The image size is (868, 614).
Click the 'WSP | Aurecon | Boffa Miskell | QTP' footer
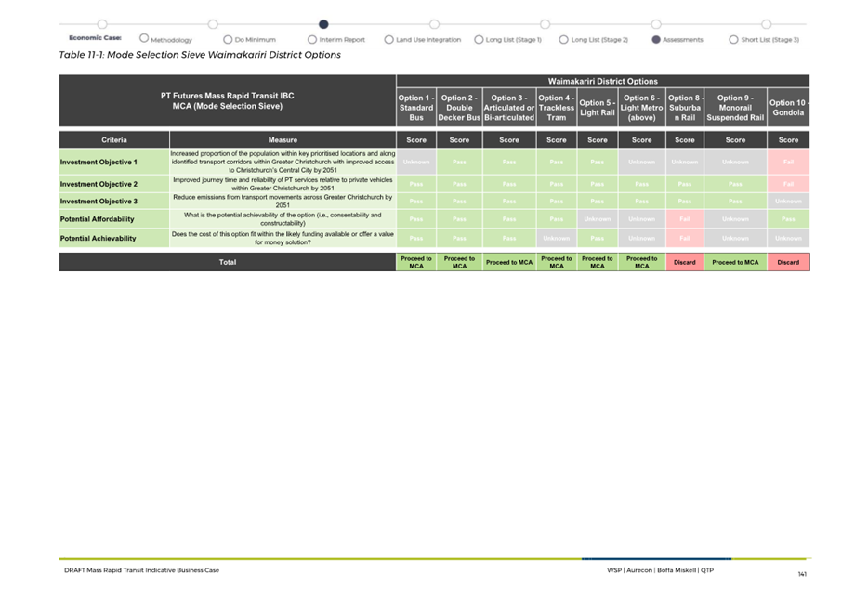coord(661,570)
